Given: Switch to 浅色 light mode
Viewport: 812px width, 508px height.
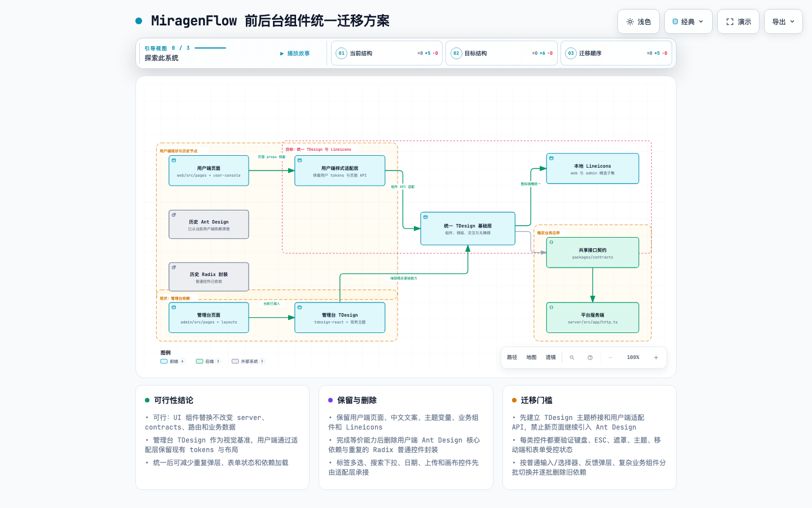Looking at the screenshot, I should [638, 21].
